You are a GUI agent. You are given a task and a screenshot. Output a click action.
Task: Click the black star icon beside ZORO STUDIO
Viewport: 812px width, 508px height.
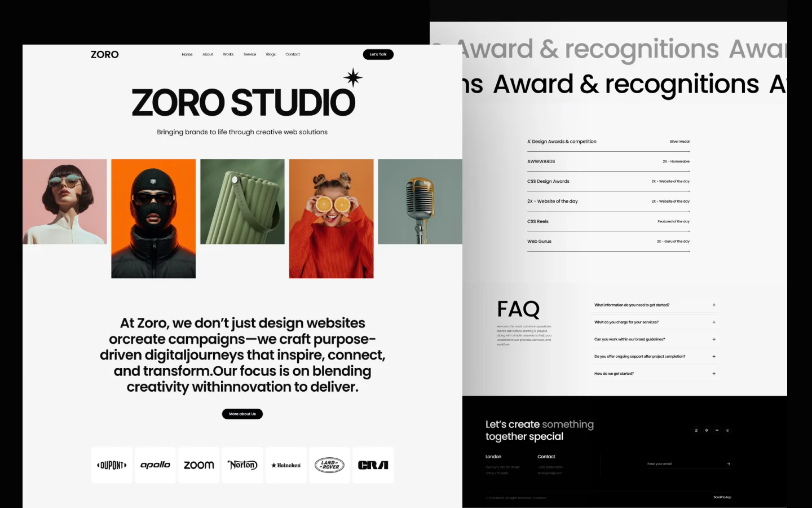353,78
